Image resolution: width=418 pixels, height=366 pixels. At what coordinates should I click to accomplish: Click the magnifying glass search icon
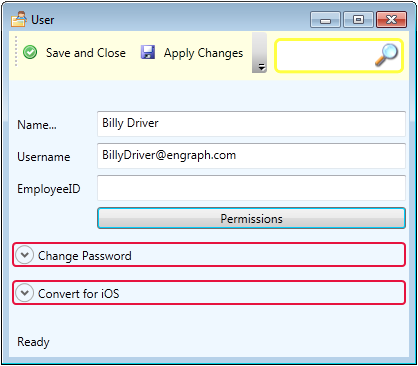[386, 55]
